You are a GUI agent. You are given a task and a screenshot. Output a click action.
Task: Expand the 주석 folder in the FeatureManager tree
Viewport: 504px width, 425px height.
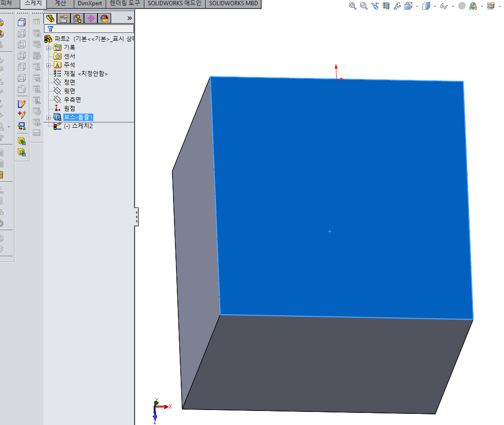(x=48, y=64)
